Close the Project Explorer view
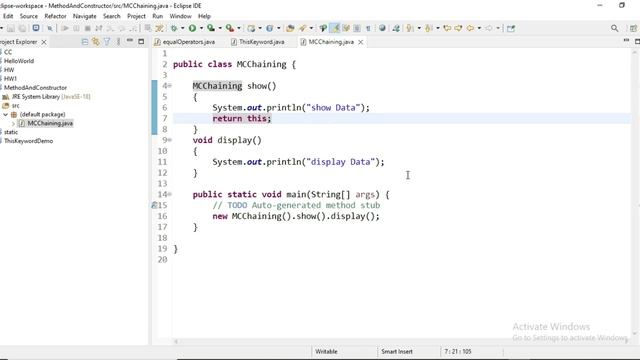Image resolution: width=640 pixels, height=360 pixels. [44, 42]
